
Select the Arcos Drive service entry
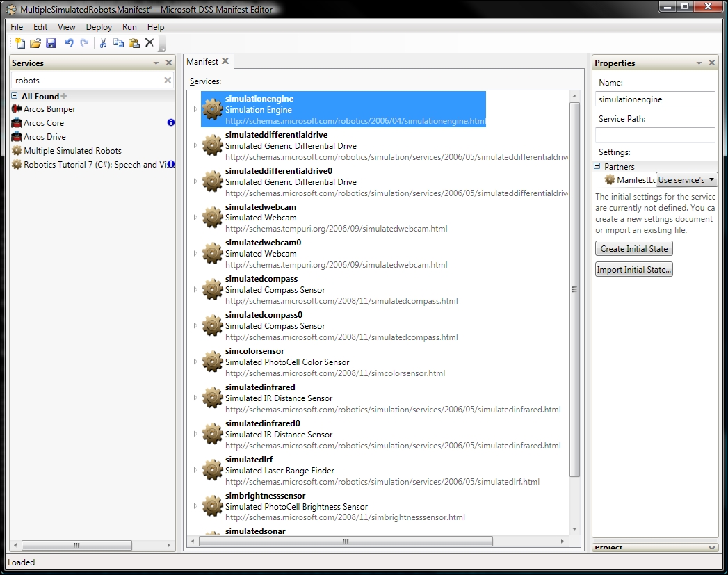click(x=45, y=136)
